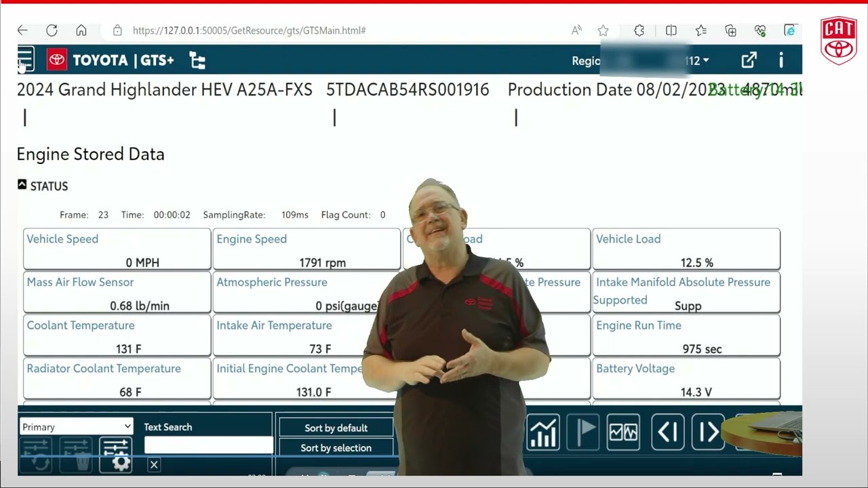Click the Engine Stored Data heading
This screenshot has height=488, width=868.
point(91,154)
